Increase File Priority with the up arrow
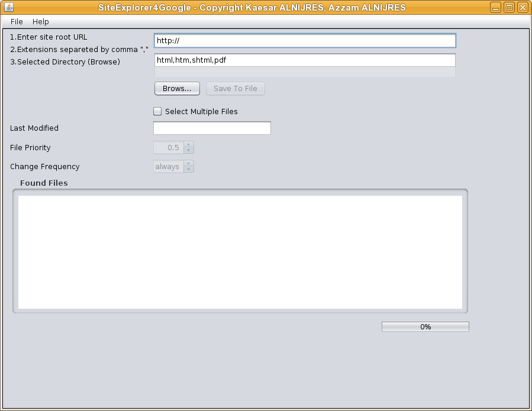 (189, 144)
